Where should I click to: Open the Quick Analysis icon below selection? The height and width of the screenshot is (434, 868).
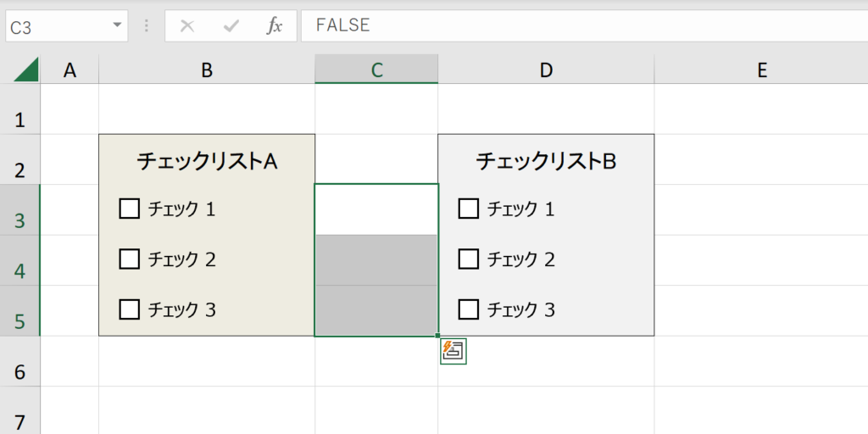pos(453,350)
